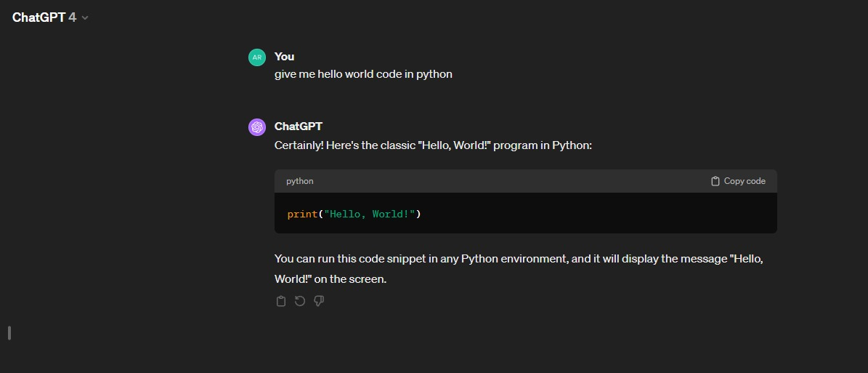Screen dimensions: 868x373
Task: Click the message "give me hello world code in python"
Action: coord(363,74)
